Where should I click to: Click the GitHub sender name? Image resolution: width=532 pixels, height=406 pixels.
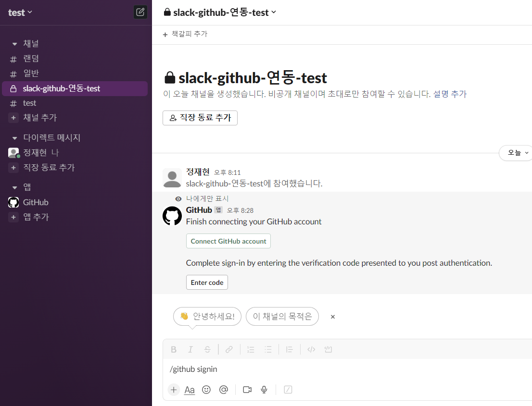click(199, 210)
